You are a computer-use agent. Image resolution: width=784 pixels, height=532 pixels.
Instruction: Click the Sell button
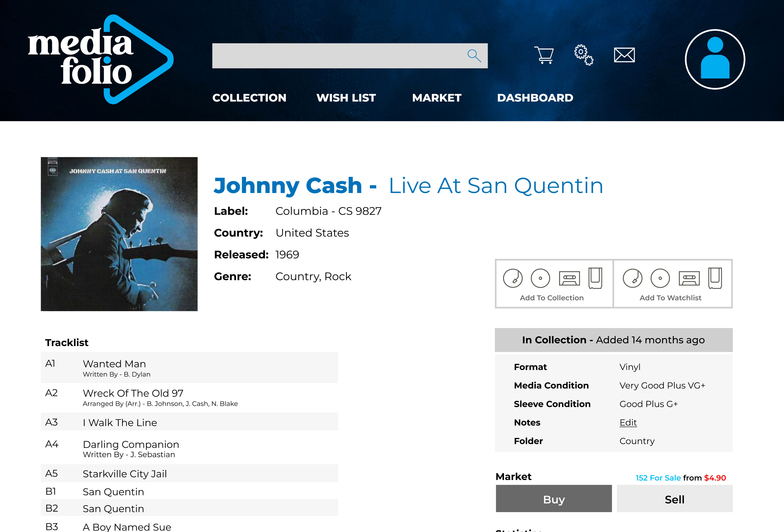pos(675,499)
